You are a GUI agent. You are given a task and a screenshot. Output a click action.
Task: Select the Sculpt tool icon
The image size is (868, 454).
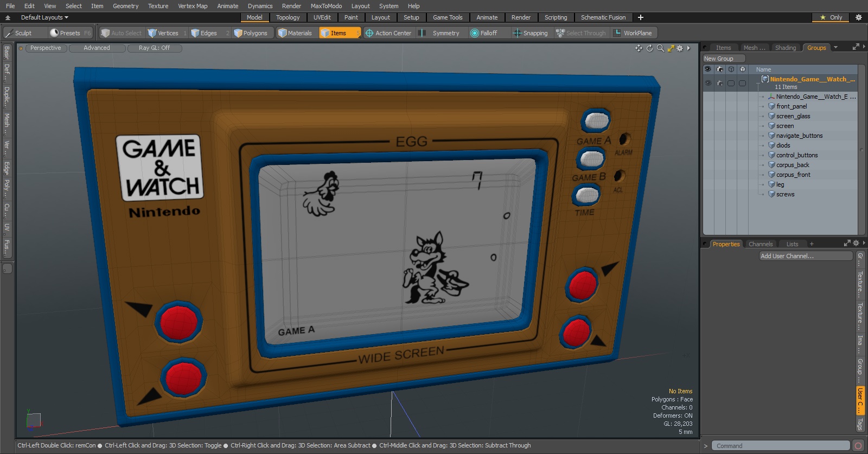9,33
